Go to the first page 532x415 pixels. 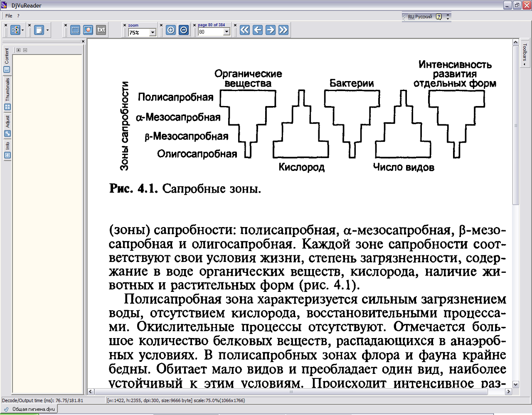(245, 30)
